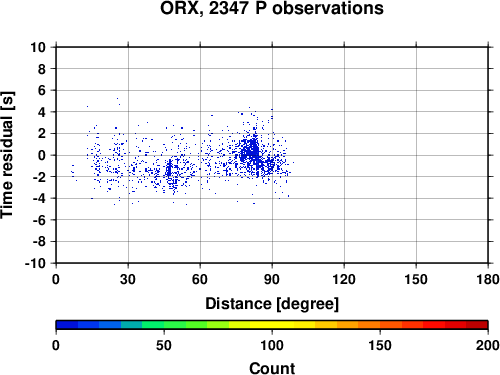Click the x-axis tick label '180'
The width and height of the screenshot is (500, 375).
point(488,279)
